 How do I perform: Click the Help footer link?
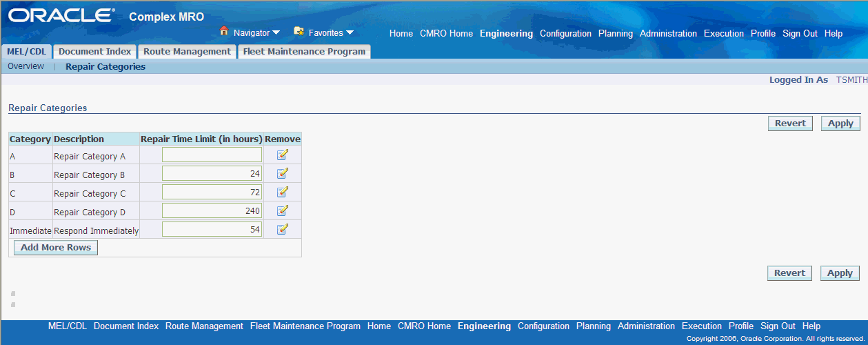pyautogui.click(x=811, y=326)
